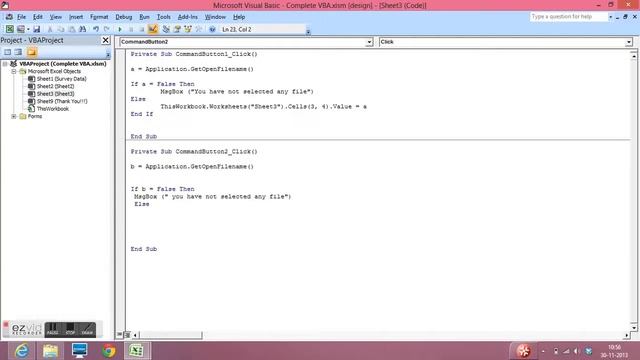The width and height of the screenshot is (640, 360).
Task: Open the Object Browser toolbar icon
Action: (188, 29)
